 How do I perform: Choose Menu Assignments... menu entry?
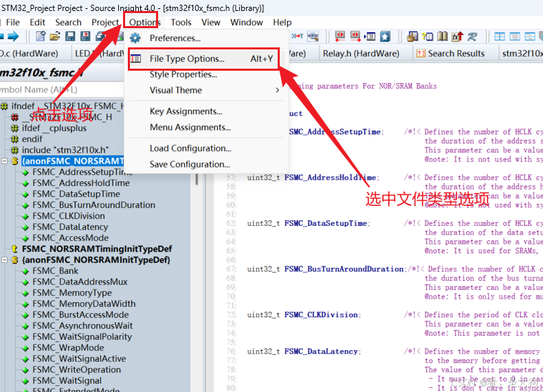pos(207,127)
